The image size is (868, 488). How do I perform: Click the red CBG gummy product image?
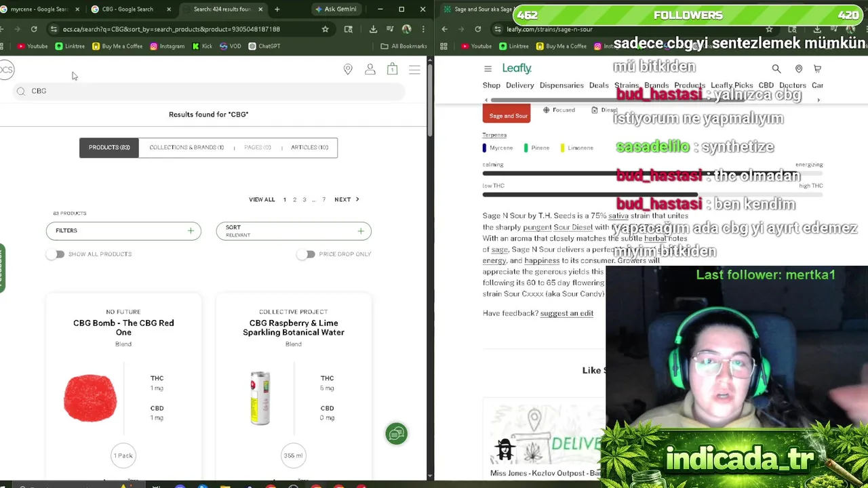[90, 398]
